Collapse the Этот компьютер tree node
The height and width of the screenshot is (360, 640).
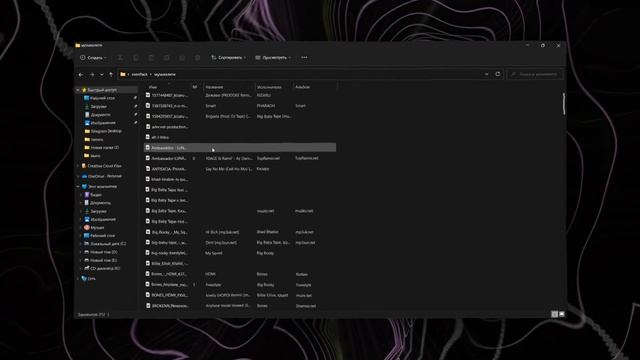78,187
